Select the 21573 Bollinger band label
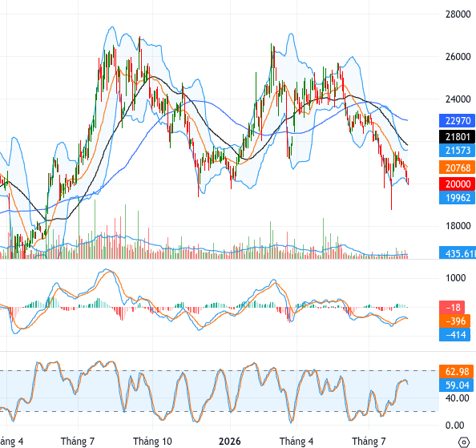476x448 pixels. coord(458,150)
